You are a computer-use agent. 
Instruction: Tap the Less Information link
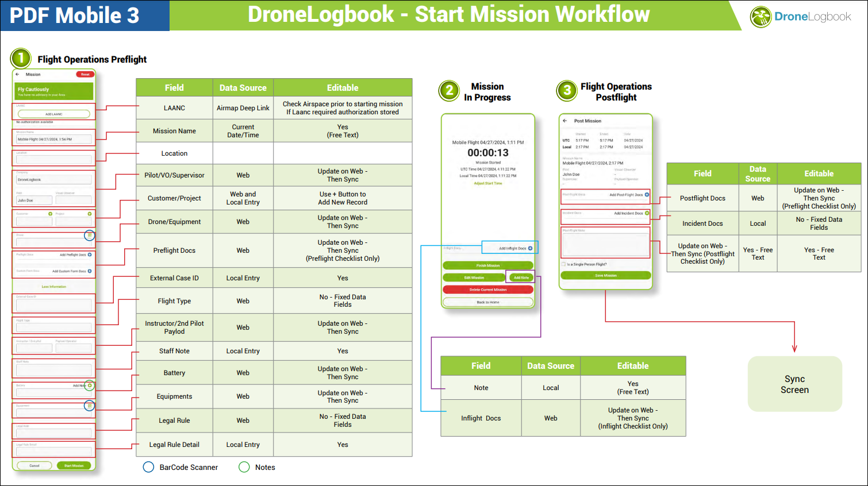(54, 287)
